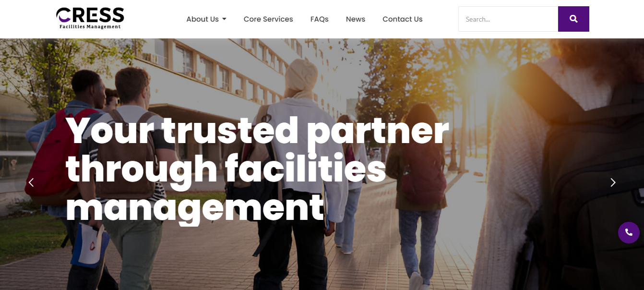Viewport: 644px width, 290px height.
Task: Go to the previous slide arrow
Action: tap(31, 182)
